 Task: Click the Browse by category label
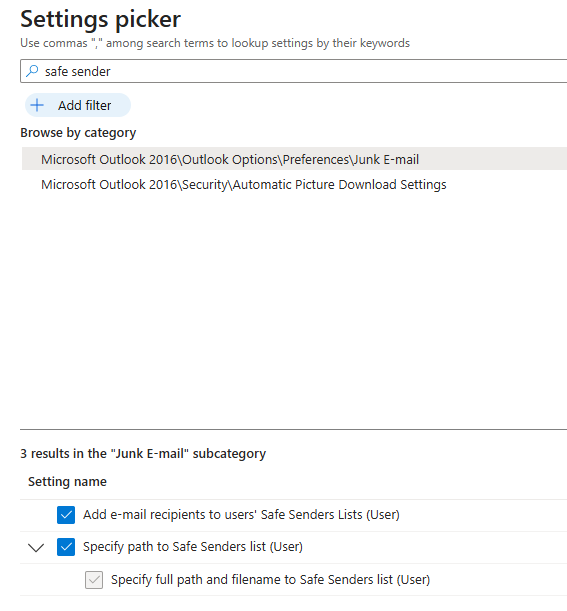pyautogui.click(x=78, y=133)
